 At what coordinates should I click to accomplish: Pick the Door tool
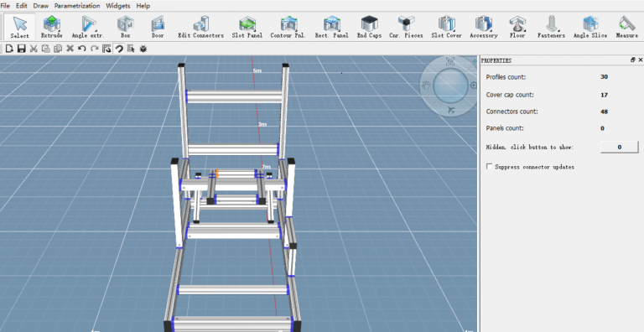point(158,27)
